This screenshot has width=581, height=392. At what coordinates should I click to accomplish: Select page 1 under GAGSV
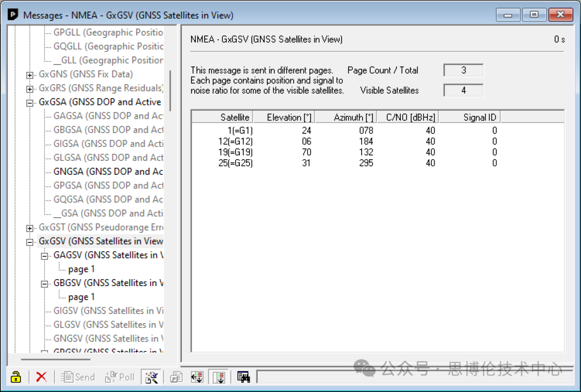tap(81, 269)
